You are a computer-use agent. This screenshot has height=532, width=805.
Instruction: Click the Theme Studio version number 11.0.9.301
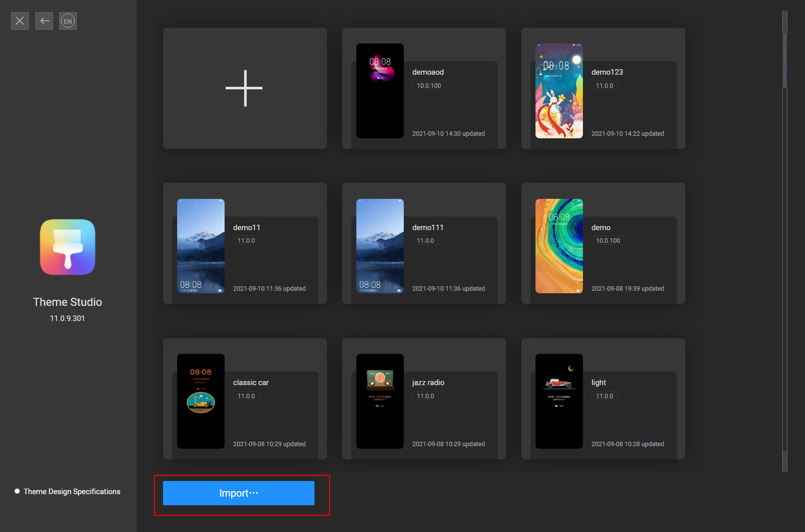tap(67, 318)
